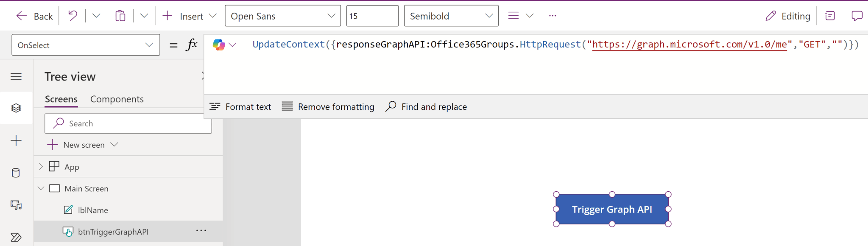This screenshot has height=246, width=868.
Task: Expand the App node in tree view
Action: (41, 167)
